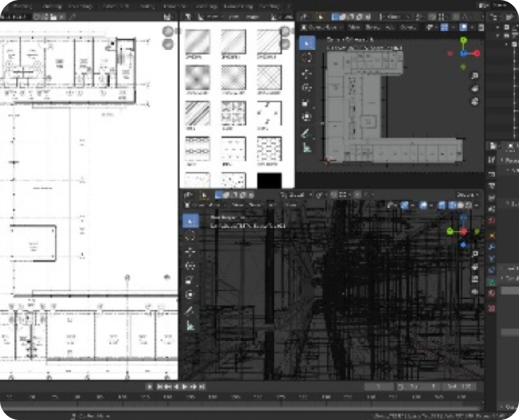Image resolution: width=519 pixels, height=420 pixels.
Task: Open Tool properties tab icon
Action: (492, 160)
